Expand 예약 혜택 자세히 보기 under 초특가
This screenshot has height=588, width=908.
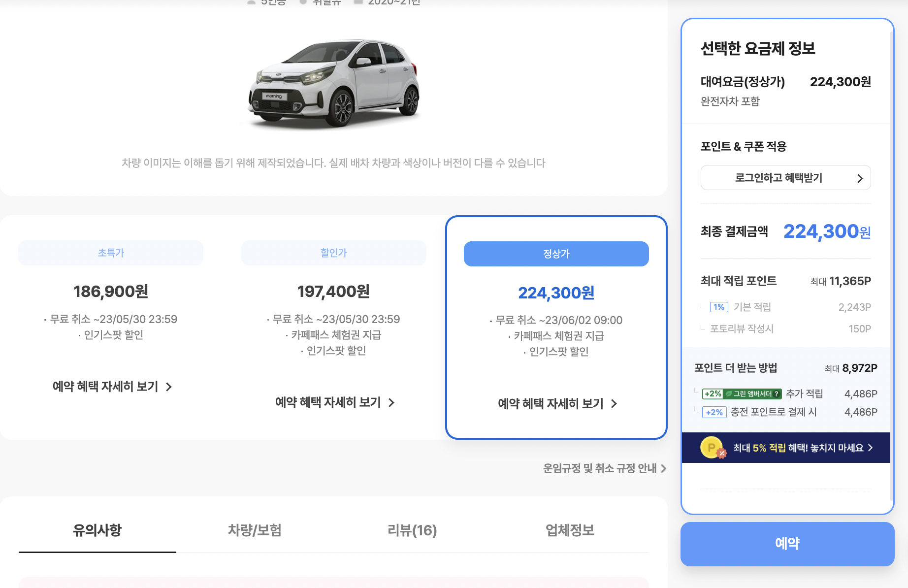point(110,387)
